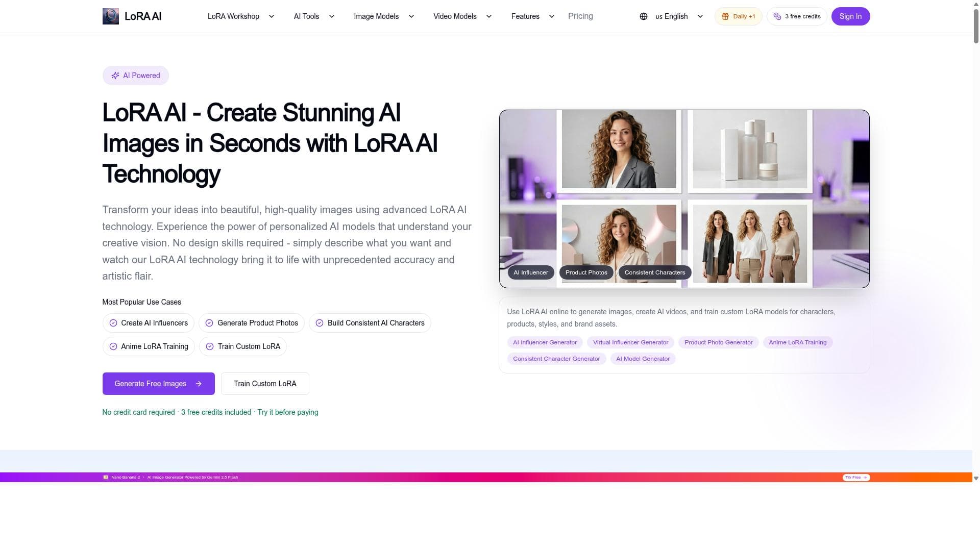This screenshot has height=551, width=980.
Task: Click the businesswoman portrait thumbnail
Action: coord(619,149)
